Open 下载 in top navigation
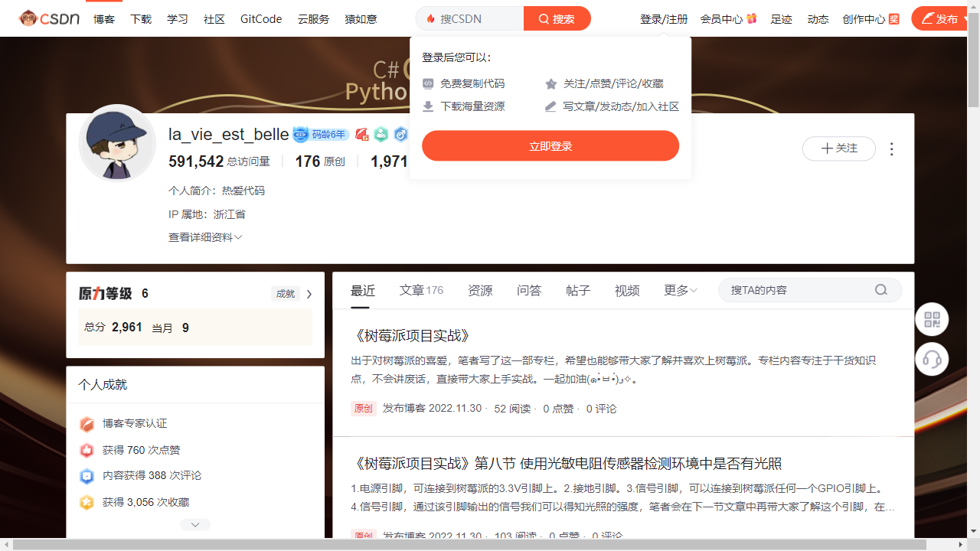Image resolution: width=980 pixels, height=551 pixels. [x=141, y=19]
